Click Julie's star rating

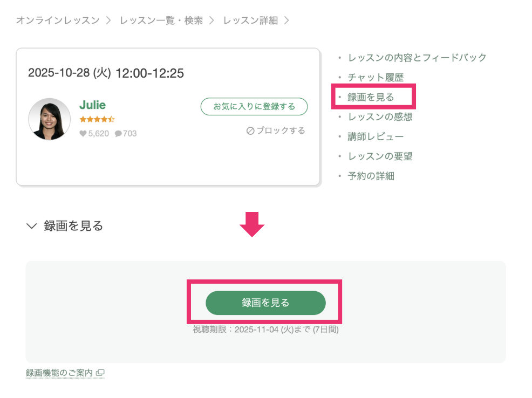pos(97,119)
